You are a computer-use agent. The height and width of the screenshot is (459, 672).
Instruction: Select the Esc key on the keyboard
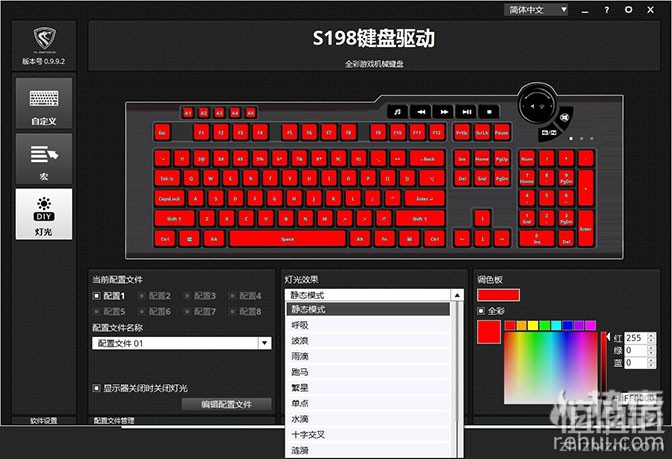pyautogui.click(x=162, y=133)
